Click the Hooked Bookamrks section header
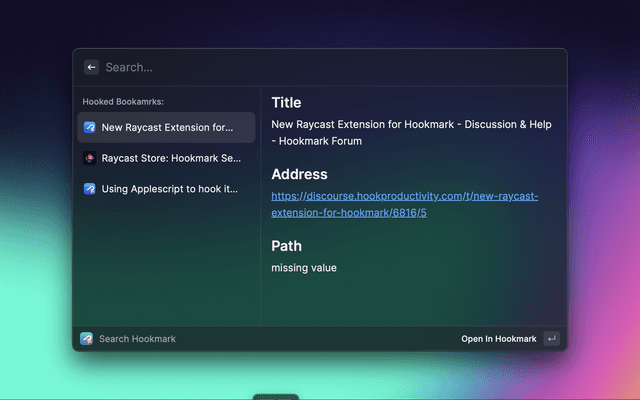The width and height of the screenshot is (640, 400). 123,102
